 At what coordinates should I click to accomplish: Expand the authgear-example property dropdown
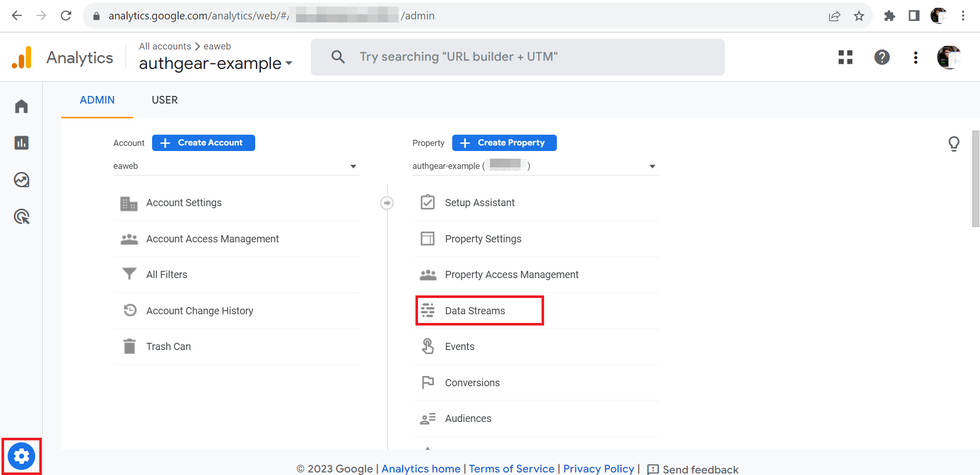tap(535, 166)
